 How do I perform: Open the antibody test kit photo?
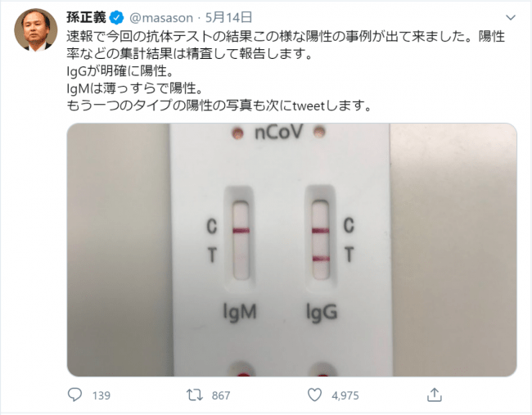(x=292, y=250)
